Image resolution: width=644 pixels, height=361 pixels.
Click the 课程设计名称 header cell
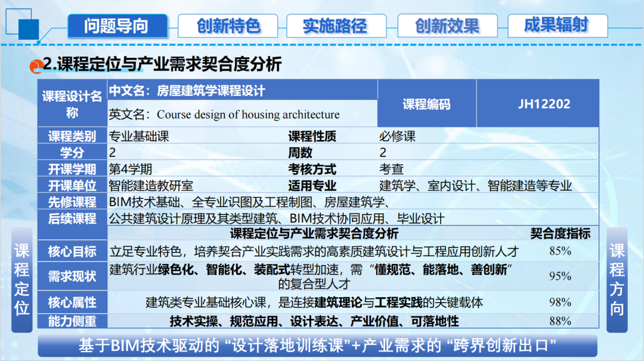point(72,104)
